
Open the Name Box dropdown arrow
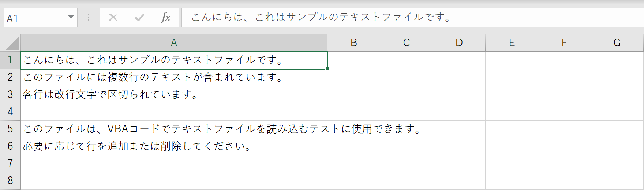pyautogui.click(x=71, y=17)
